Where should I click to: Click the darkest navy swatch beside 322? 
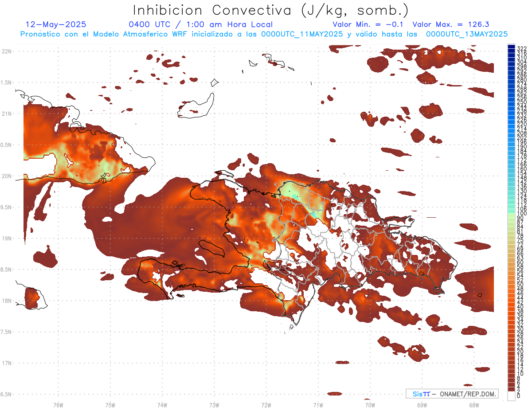pos(511,47)
